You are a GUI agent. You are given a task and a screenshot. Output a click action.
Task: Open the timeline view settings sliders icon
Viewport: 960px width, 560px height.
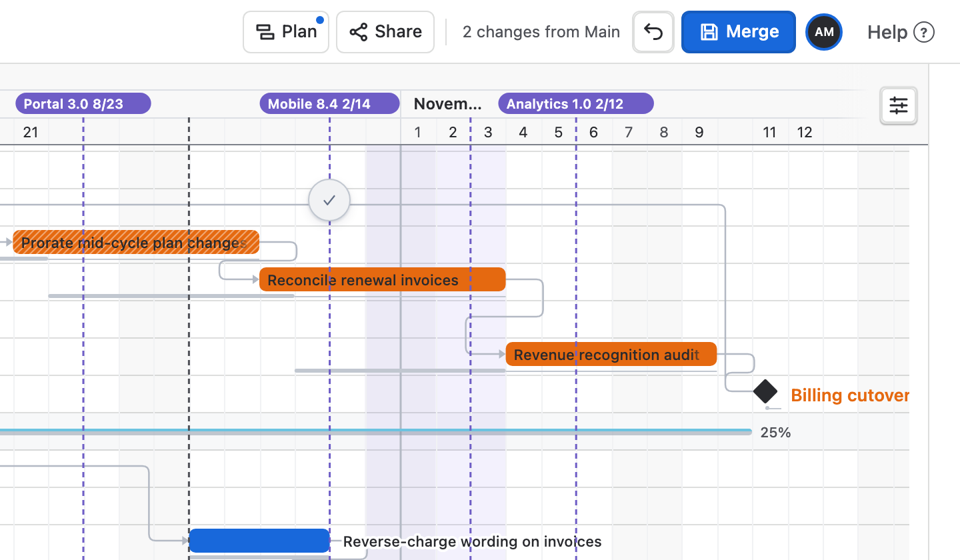click(x=899, y=105)
